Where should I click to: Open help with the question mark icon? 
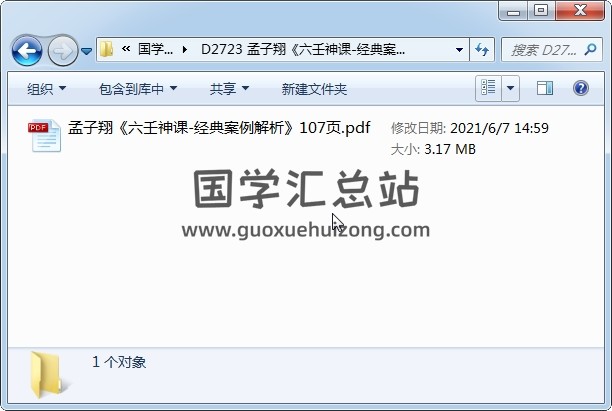click(x=581, y=88)
